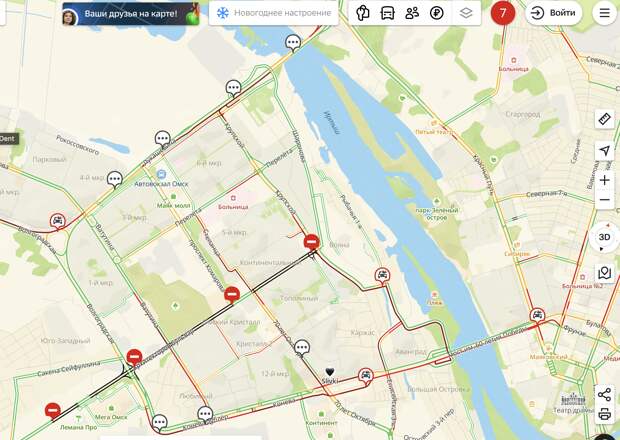Viewport: 620px width, 440px height.
Task: Toggle the 3D map tilt control
Action: (x=604, y=237)
